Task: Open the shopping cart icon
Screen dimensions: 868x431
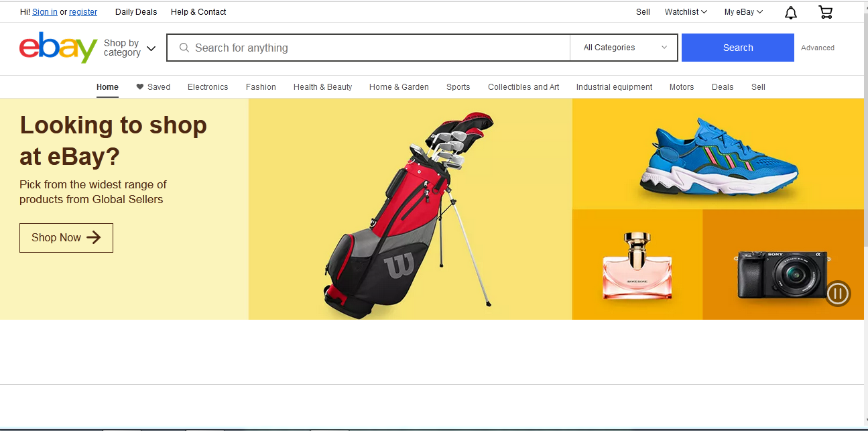Action: click(x=826, y=12)
